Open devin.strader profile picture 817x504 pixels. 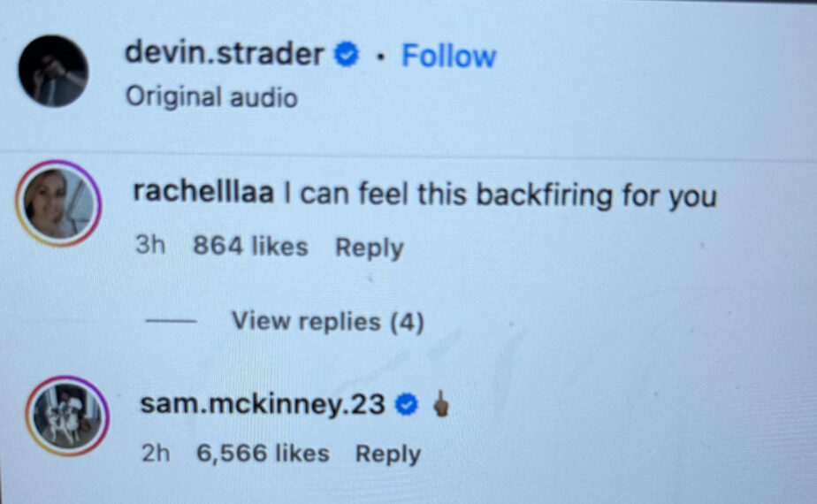tap(54, 71)
